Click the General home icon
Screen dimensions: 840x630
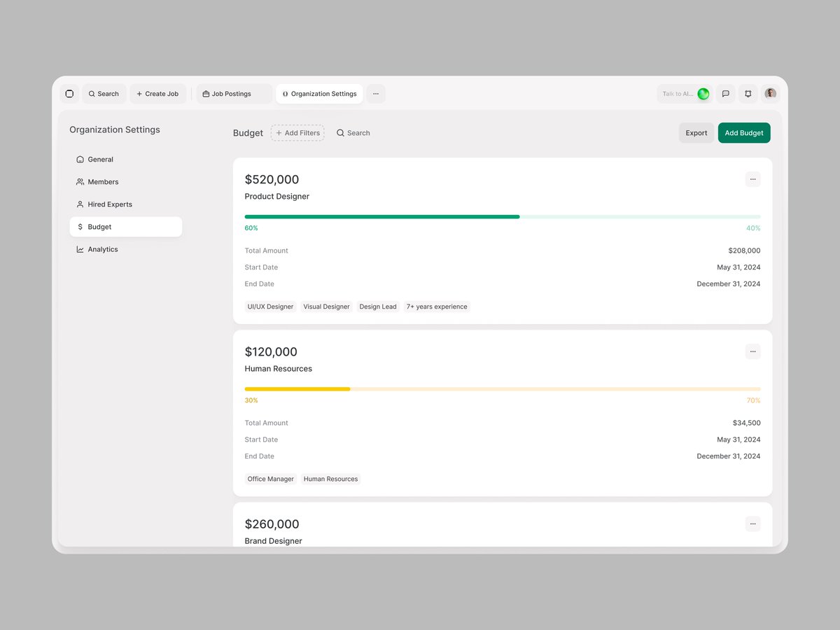(x=80, y=160)
